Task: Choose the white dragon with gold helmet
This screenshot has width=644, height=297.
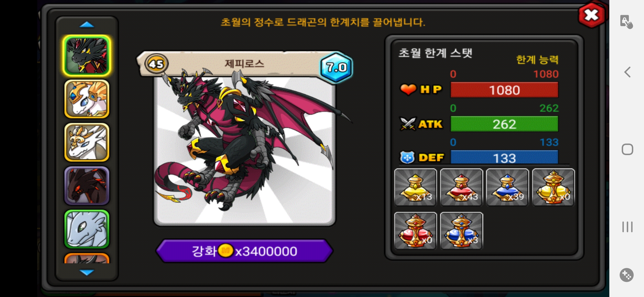Action: point(87,99)
